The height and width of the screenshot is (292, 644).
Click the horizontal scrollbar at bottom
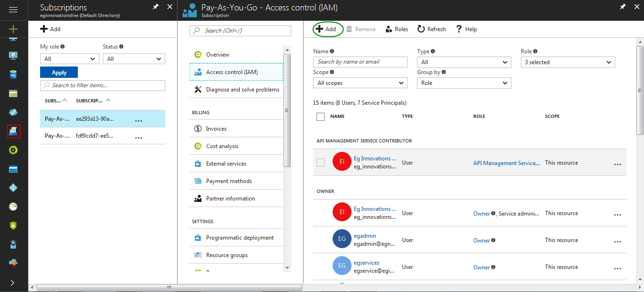[169, 287]
